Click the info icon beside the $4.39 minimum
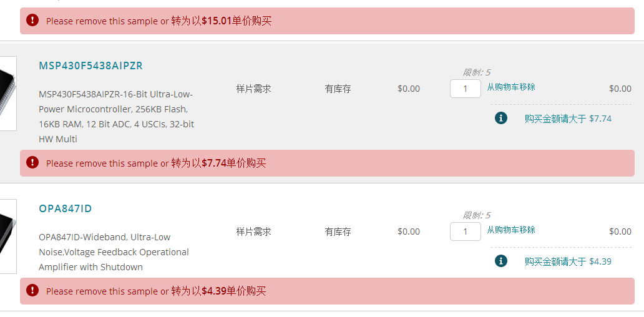The height and width of the screenshot is (317, 644). click(x=501, y=261)
